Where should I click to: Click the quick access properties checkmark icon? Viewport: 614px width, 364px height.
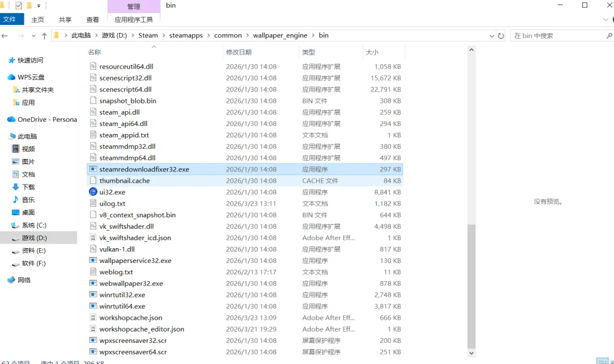[18, 6]
